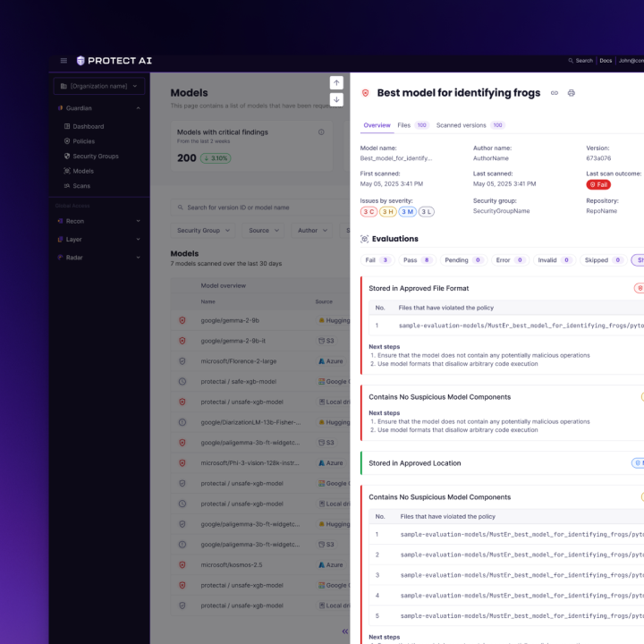Filter evaluations by Pending
The width and height of the screenshot is (644, 644).
tap(463, 260)
